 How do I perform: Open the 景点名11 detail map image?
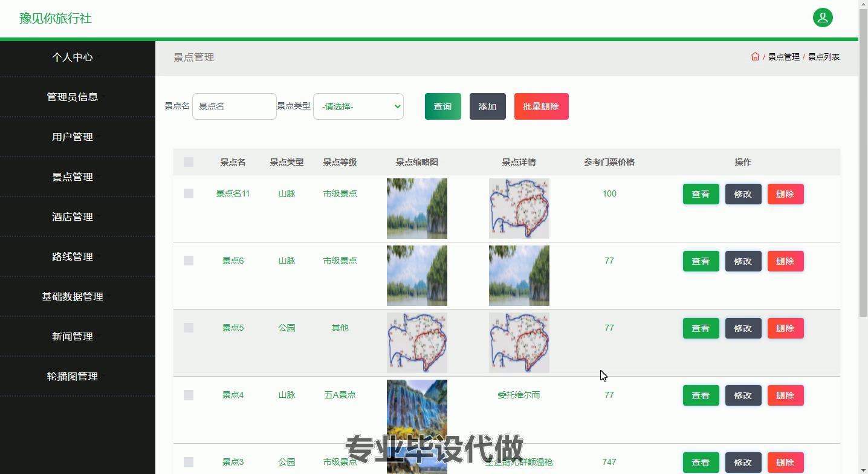pyautogui.click(x=519, y=209)
